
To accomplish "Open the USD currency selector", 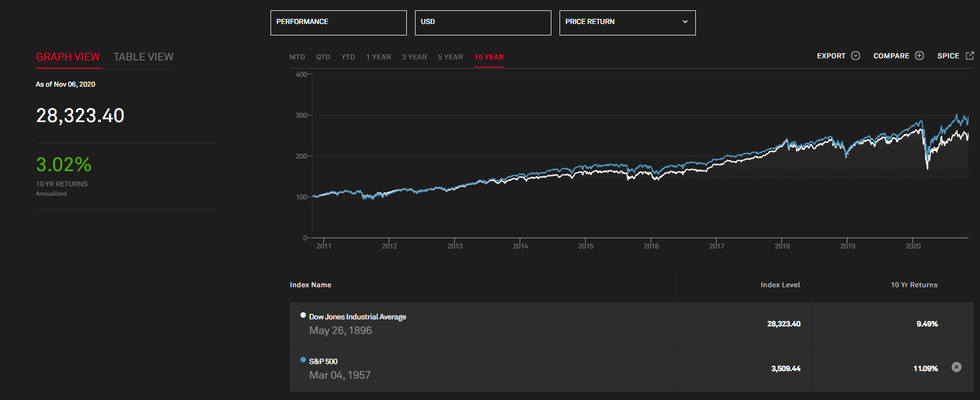I will tap(483, 23).
